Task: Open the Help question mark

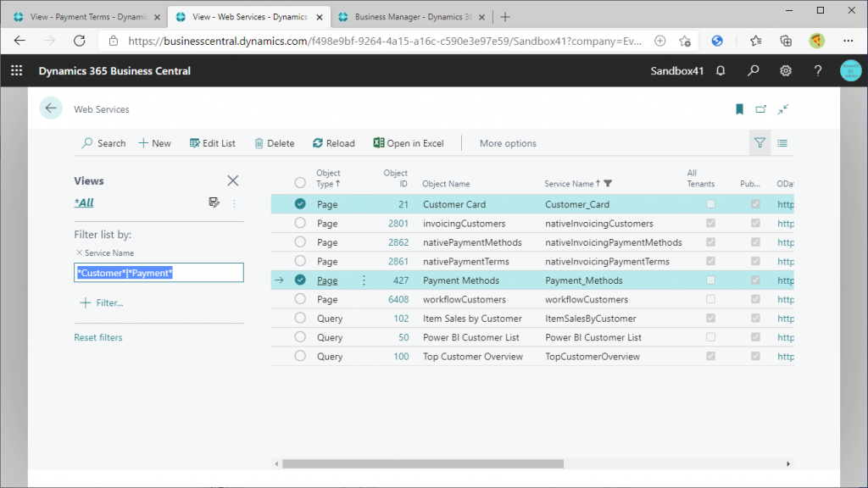Action: point(818,71)
